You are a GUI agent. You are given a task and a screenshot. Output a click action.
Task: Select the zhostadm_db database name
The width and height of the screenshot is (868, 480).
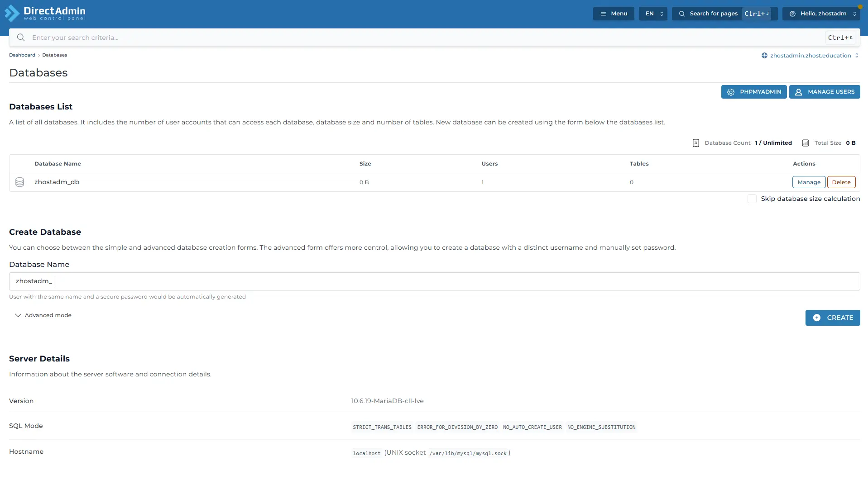[x=57, y=182]
